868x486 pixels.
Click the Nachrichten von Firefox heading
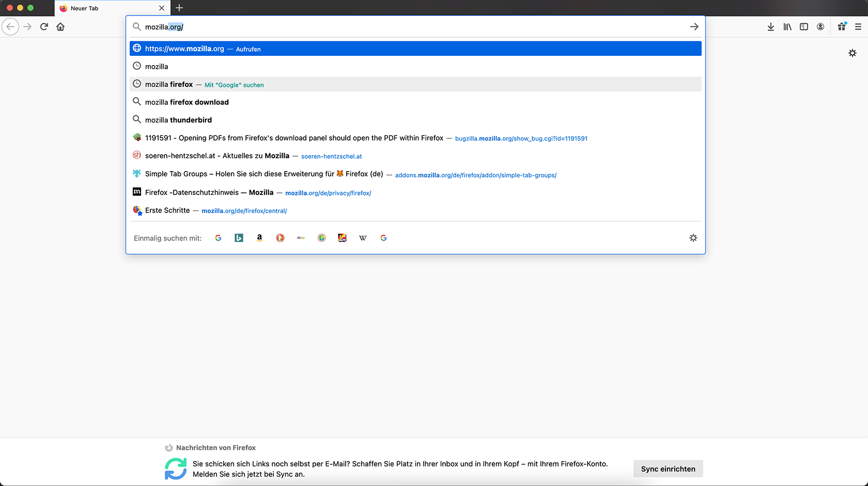216,448
